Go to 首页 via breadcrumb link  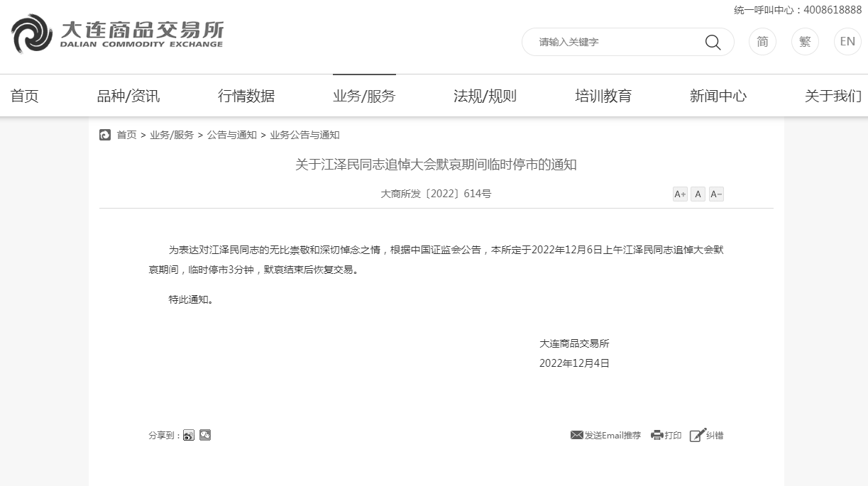coord(126,135)
